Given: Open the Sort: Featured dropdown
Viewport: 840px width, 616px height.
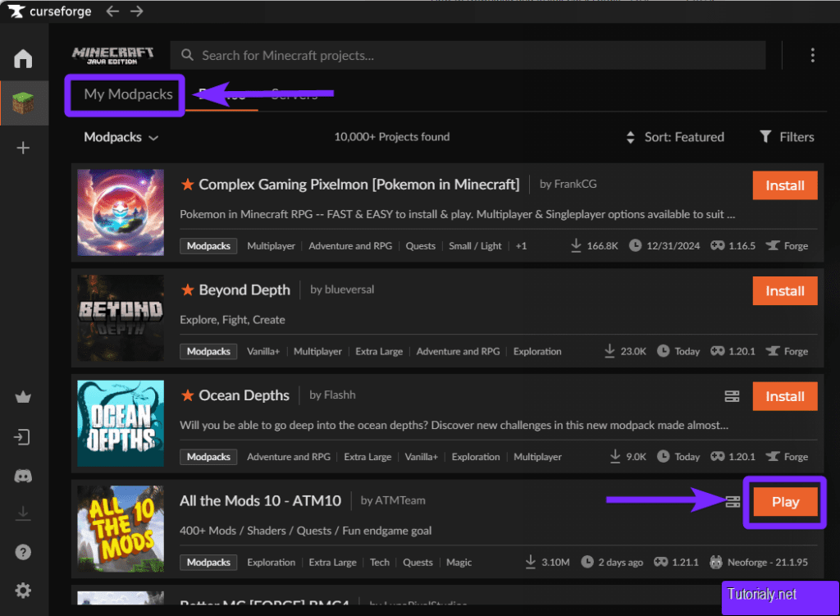Looking at the screenshot, I should click(675, 137).
